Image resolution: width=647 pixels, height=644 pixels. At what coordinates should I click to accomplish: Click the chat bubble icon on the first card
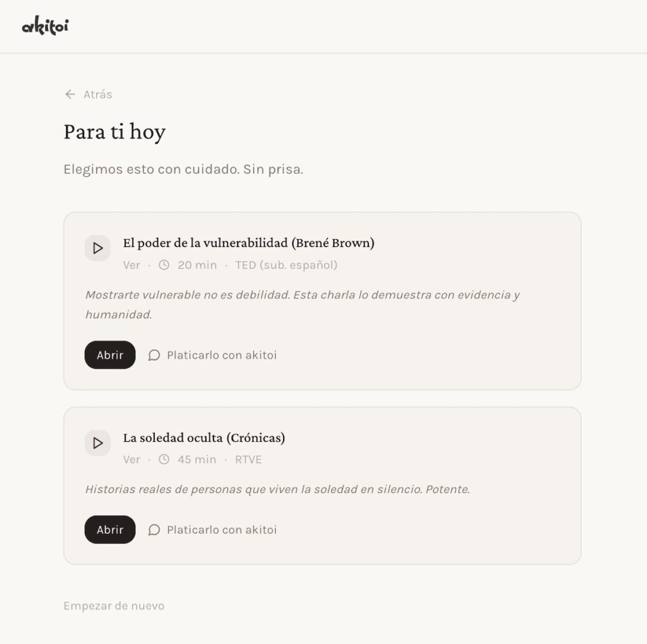154,355
